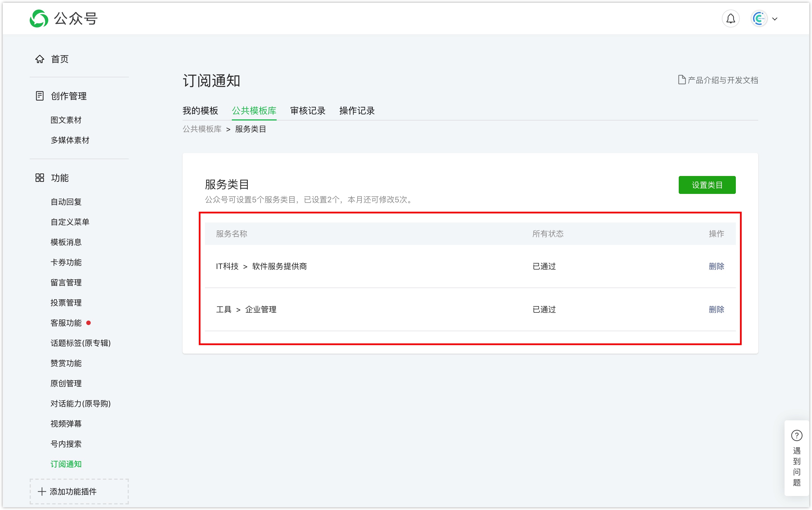Open the notification bell
This screenshot has height=510, width=812.
pyautogui.click(x=731, y=18)
